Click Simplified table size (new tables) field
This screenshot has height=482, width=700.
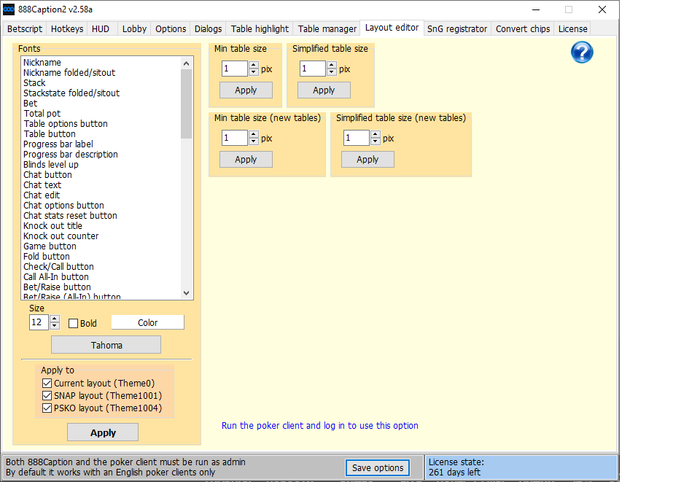point(357,138)
